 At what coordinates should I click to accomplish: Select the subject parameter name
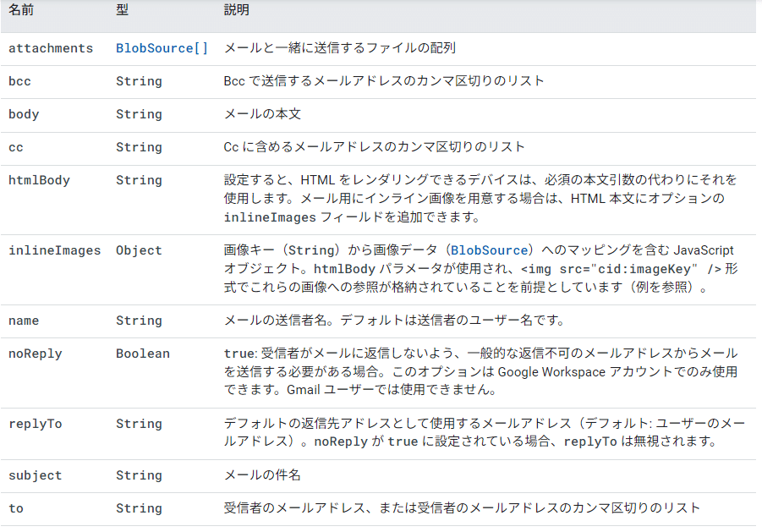pos(36,475)
